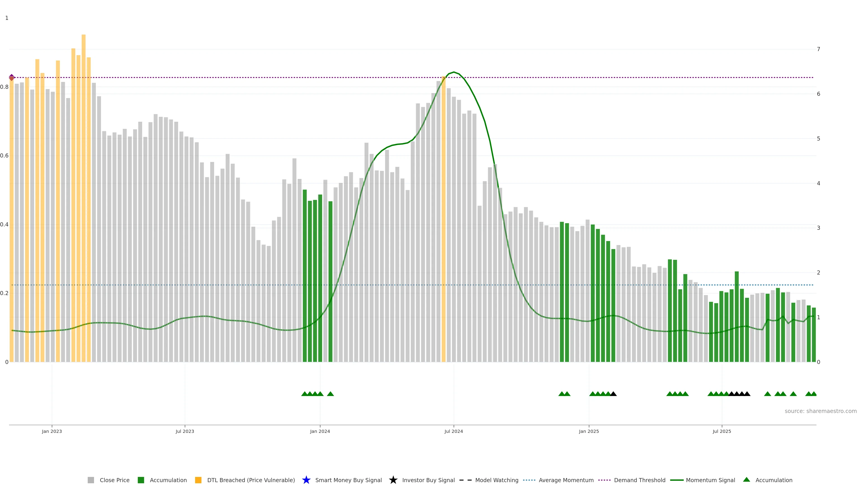This screenshot has height=488, width=868.
Task: Click the Jan 2025 x-axis label
Action: [589, 431]
